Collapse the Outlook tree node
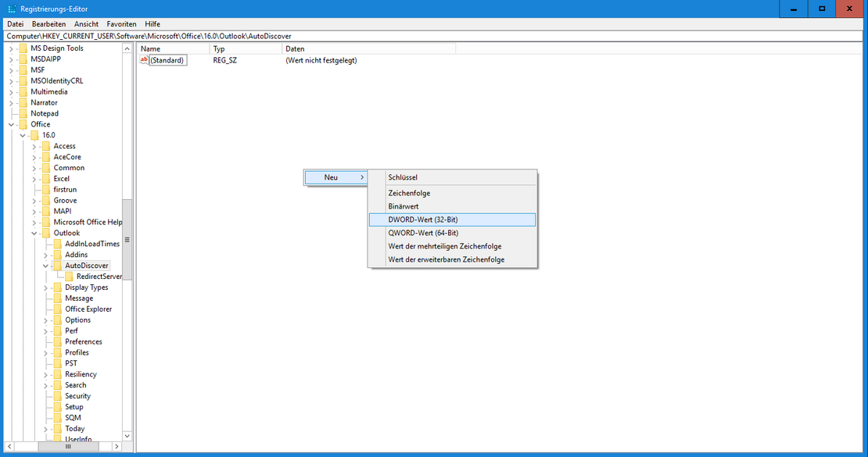Viewport: 868px width, 457px height. point(34,233)
